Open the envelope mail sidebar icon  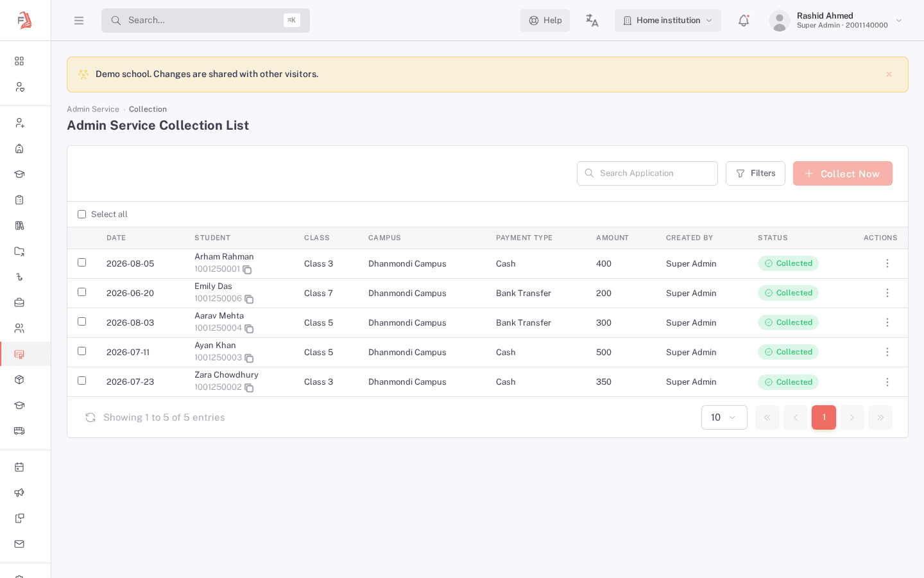[19, 544]
